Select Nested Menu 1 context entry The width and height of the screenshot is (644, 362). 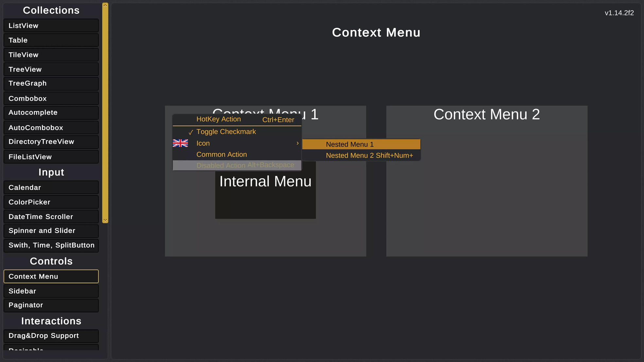pyautogui.click(x=349, y=144)
